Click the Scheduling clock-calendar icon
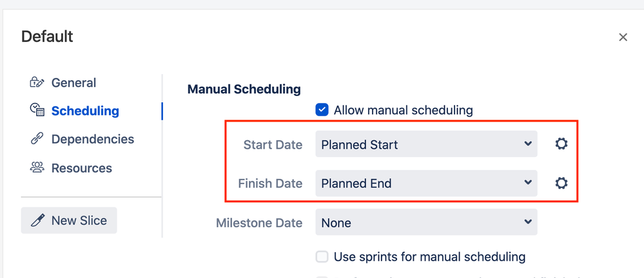This screenshot has height=278, width=644. point(37,111)
